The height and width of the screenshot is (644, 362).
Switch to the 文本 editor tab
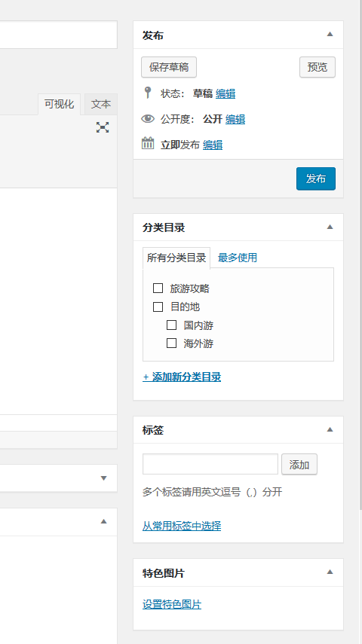click(101, 105)
